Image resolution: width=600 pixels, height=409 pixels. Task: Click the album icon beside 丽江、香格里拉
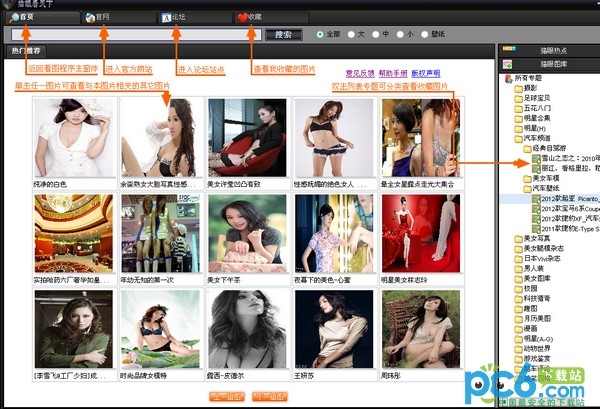[x=536, y=168]
